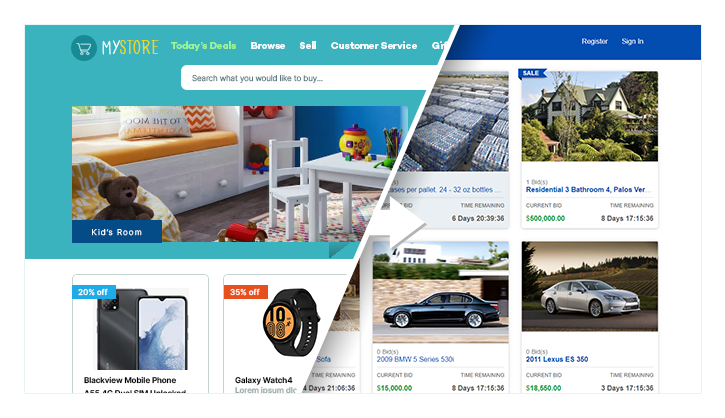Click the MyStore shopping cart logo icon

tap(84, 48)
